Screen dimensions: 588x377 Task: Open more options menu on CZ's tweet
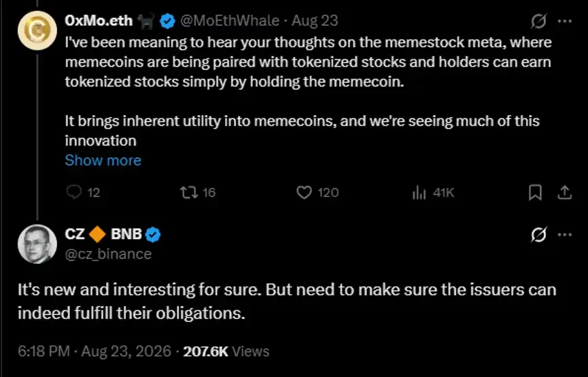[x=565, y=235]
